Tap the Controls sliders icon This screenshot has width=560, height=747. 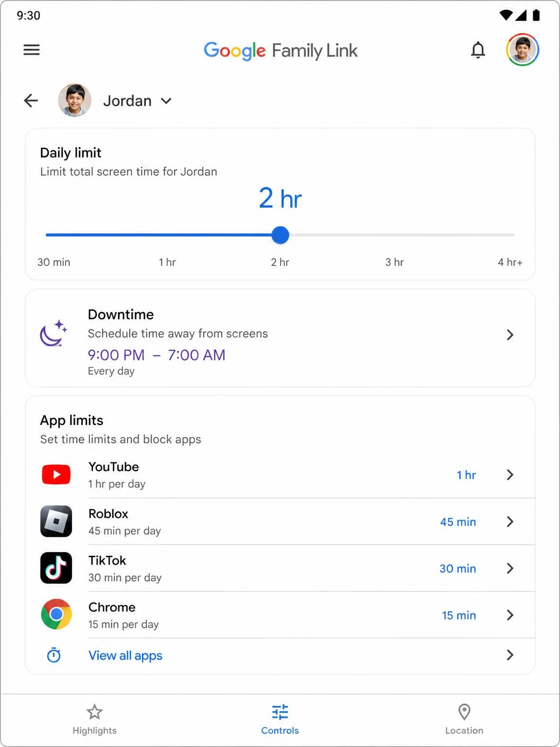(x=280, y=712)
